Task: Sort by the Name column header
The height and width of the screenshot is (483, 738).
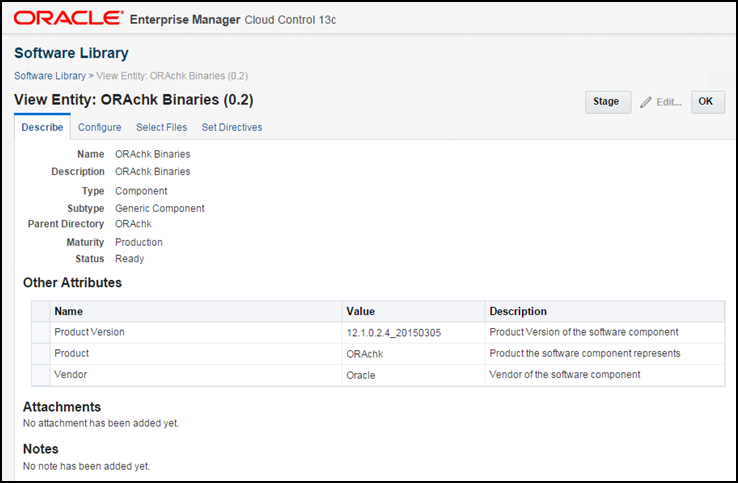Action: coord(196,311)
